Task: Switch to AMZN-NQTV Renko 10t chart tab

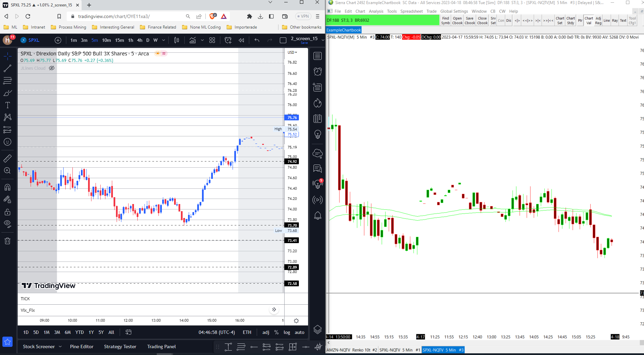Action: [x=352, y=350]
